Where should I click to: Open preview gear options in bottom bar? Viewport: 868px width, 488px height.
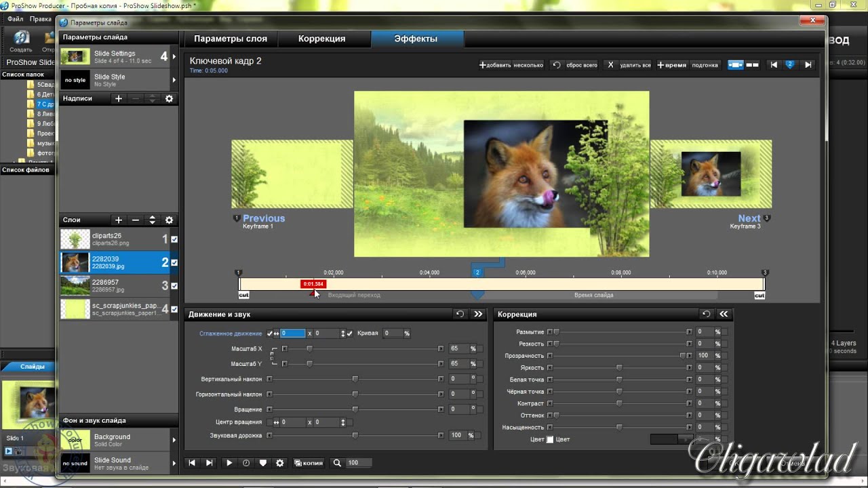pos(279,463)
